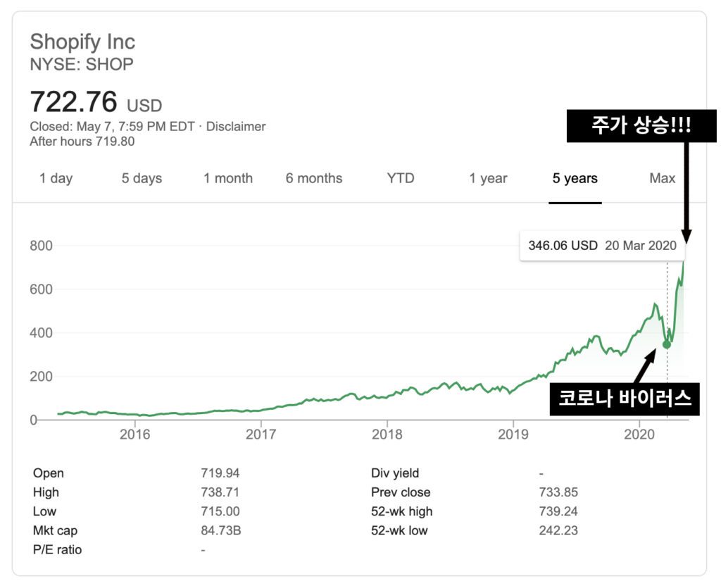This screenshot has width=721, height=588.
Task: Click the 722.76 current price
Action: [73, 102]
